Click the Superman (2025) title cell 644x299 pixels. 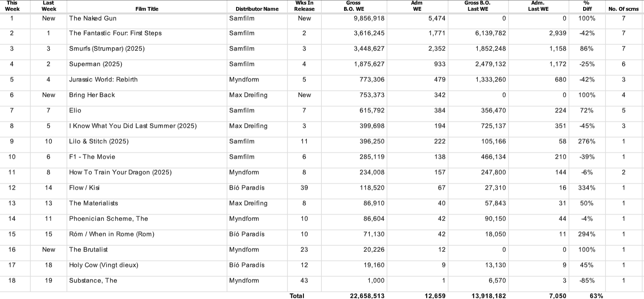tap(96, 64)
